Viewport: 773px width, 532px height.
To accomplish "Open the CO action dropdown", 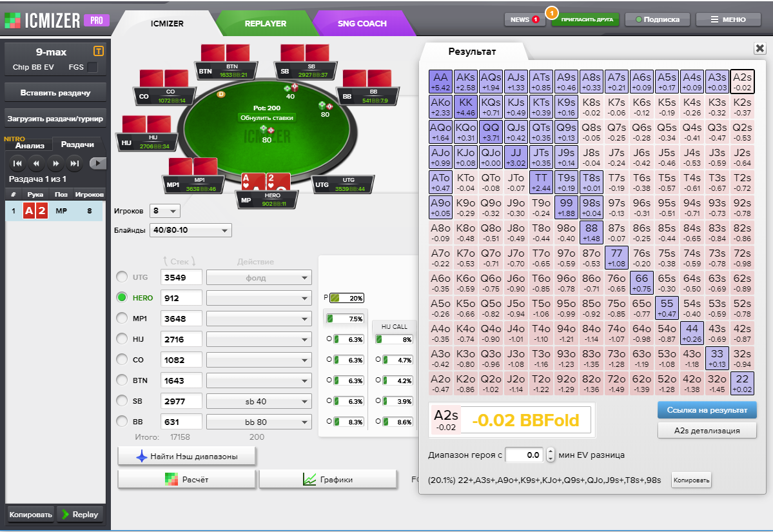I will (259, 360).
